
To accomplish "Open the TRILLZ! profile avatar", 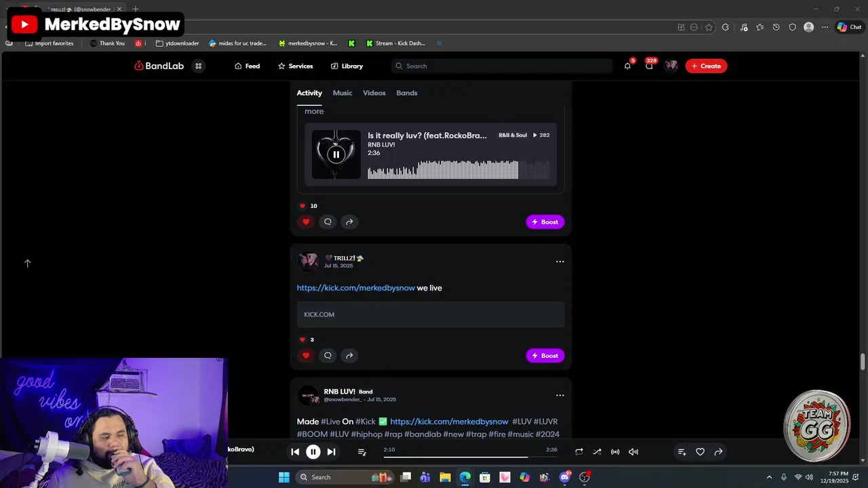I will [308, 262].
